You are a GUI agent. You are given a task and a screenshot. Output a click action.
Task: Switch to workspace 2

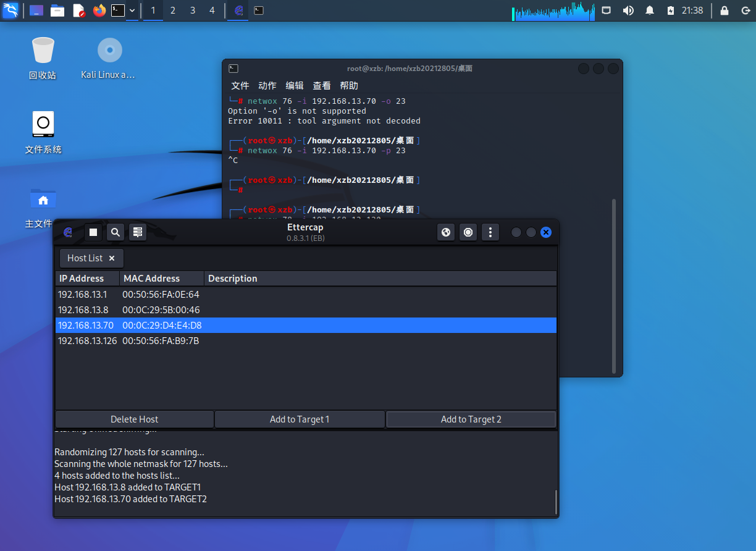(173, 11)
